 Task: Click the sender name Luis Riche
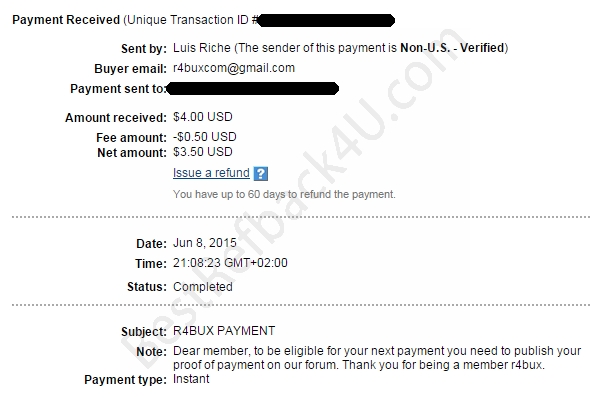(202, 48)
